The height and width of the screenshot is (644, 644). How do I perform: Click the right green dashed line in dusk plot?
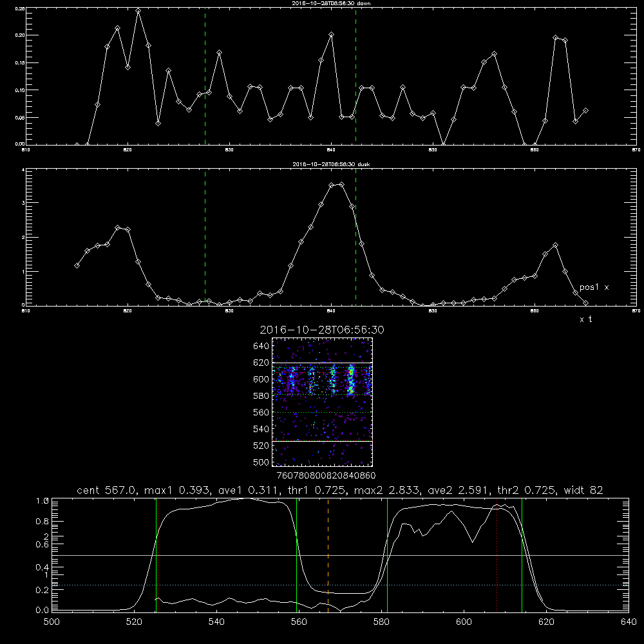[355, 237]
